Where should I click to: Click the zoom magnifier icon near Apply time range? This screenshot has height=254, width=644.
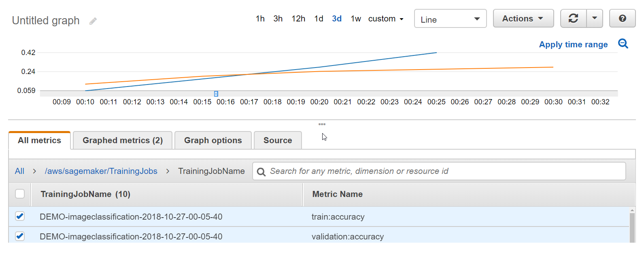click(x=623, y=44)
